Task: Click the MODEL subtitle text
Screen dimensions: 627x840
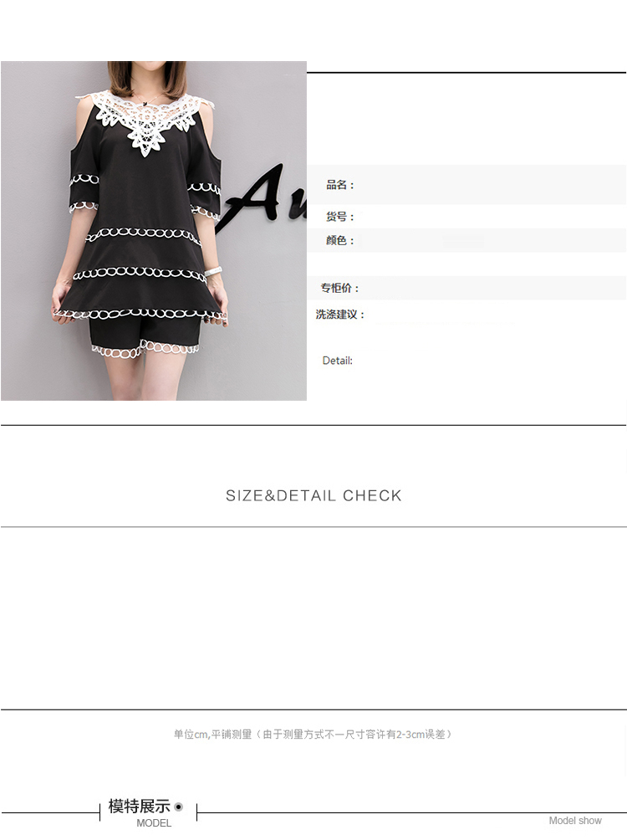Action: pyautogui.click(x=154, y=823)
